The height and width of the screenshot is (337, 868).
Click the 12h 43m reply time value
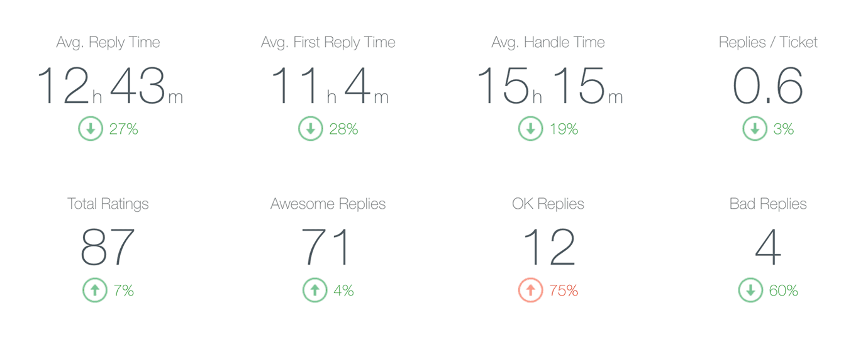coord(109,86)
